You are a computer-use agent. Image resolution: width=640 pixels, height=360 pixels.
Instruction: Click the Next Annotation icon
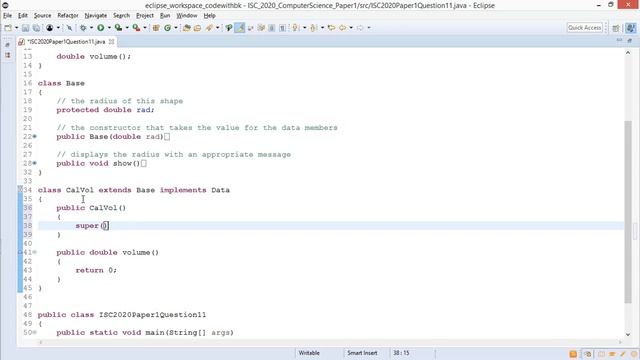point(296,28)
